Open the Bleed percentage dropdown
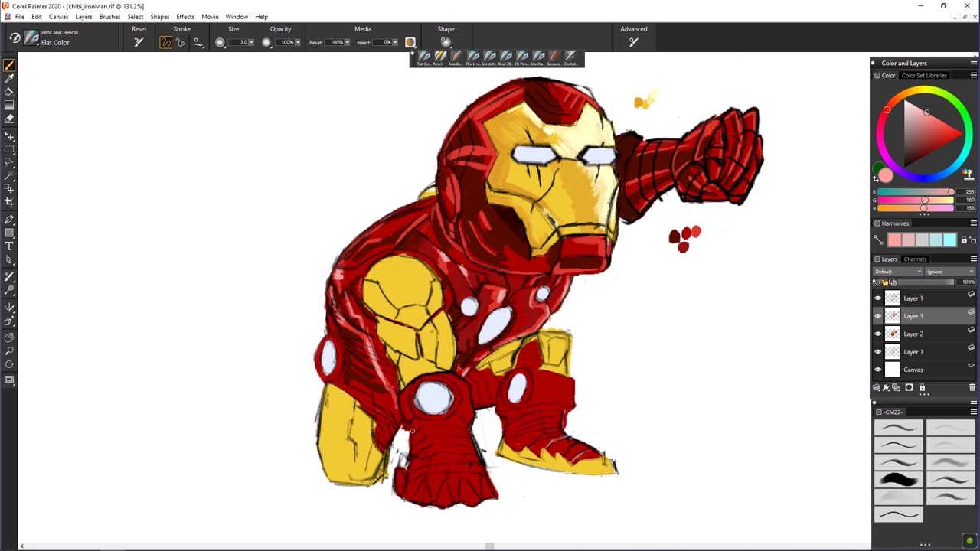980x551 pixels. (x=395, y=42)
